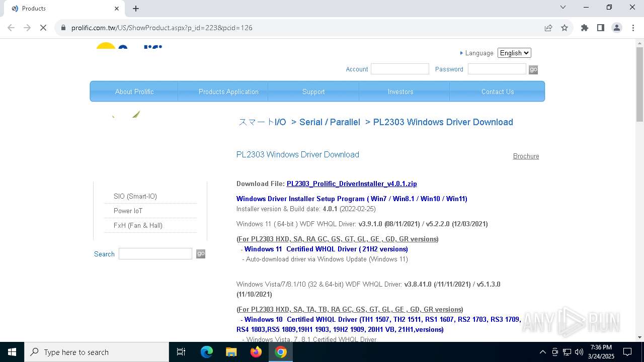
Task: Open tab search chevron
Action: [x=563, y=7]
